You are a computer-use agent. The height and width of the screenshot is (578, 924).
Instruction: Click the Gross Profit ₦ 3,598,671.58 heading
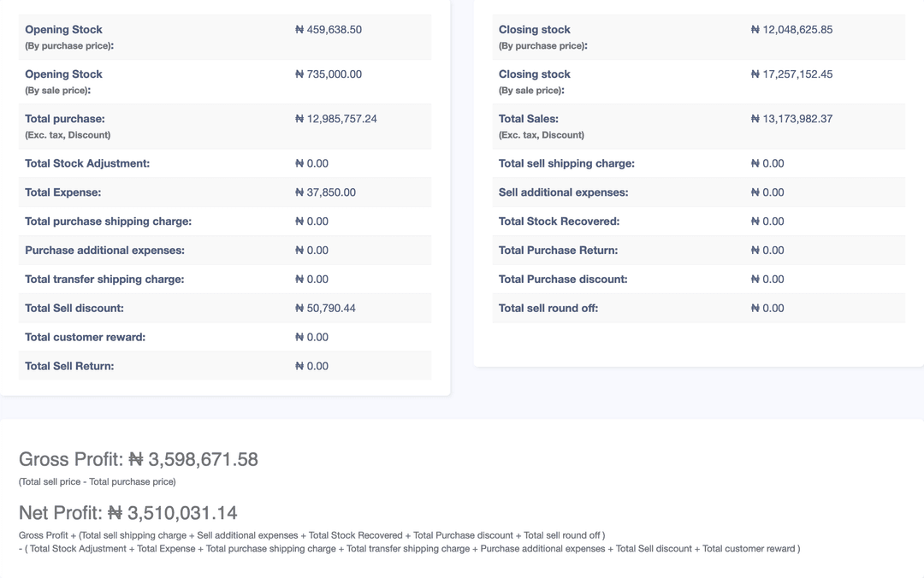pyautogui.click(x=139, y=459)
